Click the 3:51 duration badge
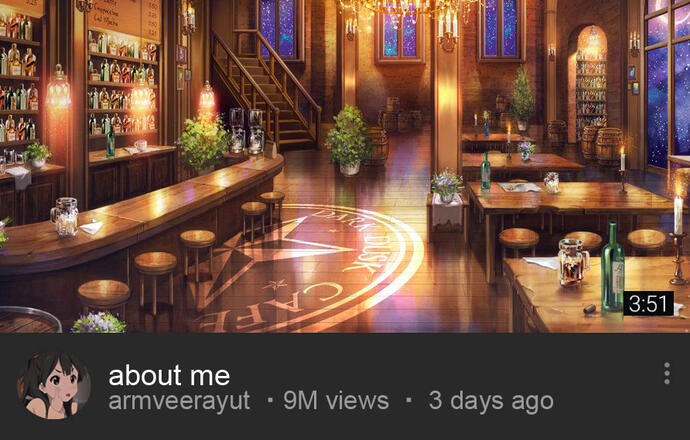The image size is (690, 440). point(648,304)
